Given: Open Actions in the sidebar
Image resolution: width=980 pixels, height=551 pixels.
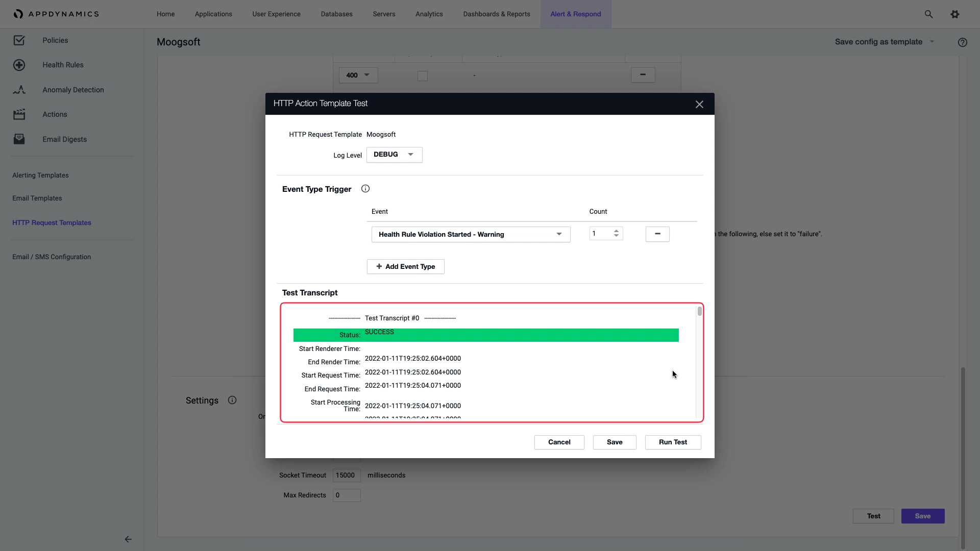Looking at the screenshot, I should pyautogui.click(x=55, y=114).
